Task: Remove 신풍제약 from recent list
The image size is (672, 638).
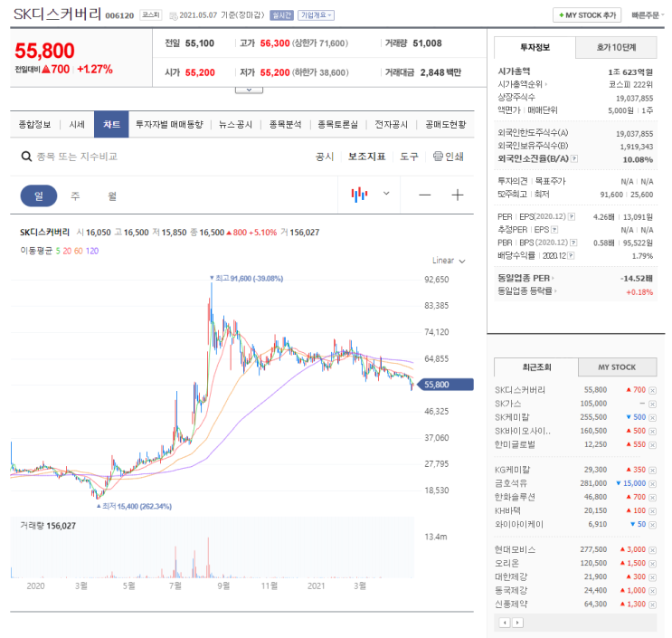Action: 652,605
